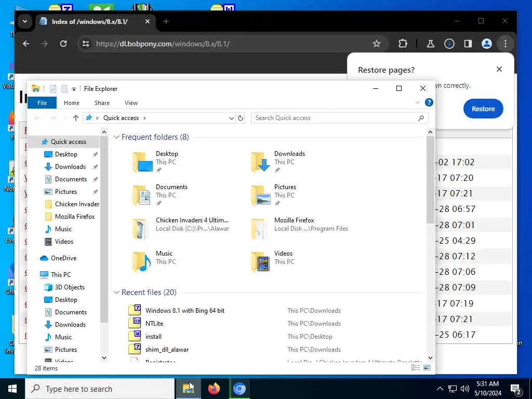Select recent file shim_dll_alawar
Image resolution: width=532 pixels, height=399 pixels.
[x=167, y=350]
